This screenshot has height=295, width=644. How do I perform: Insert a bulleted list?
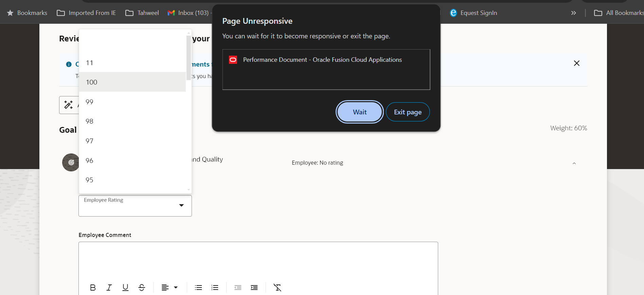pos(198,288)
